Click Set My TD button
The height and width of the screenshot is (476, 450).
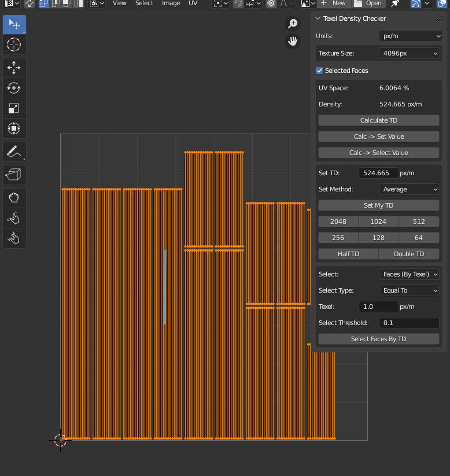379,205
